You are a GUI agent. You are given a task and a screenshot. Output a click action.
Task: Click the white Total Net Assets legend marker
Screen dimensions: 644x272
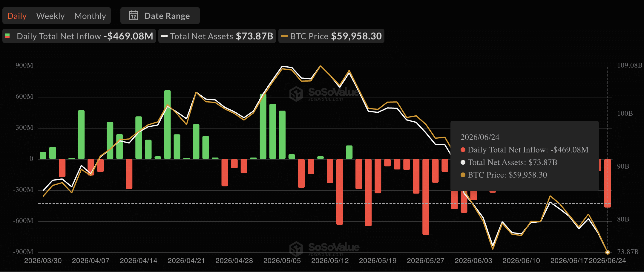[x=164, y=36]
